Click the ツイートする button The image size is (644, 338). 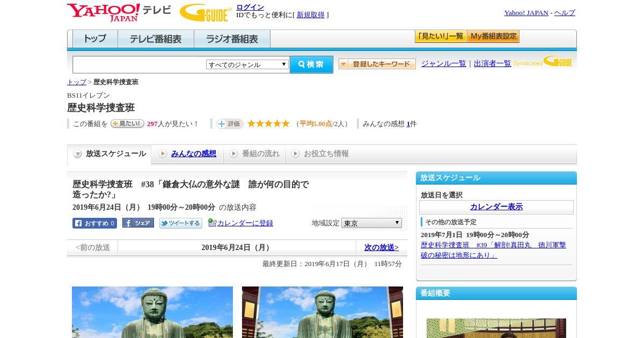pyautogui.click(x=181, y=223)
